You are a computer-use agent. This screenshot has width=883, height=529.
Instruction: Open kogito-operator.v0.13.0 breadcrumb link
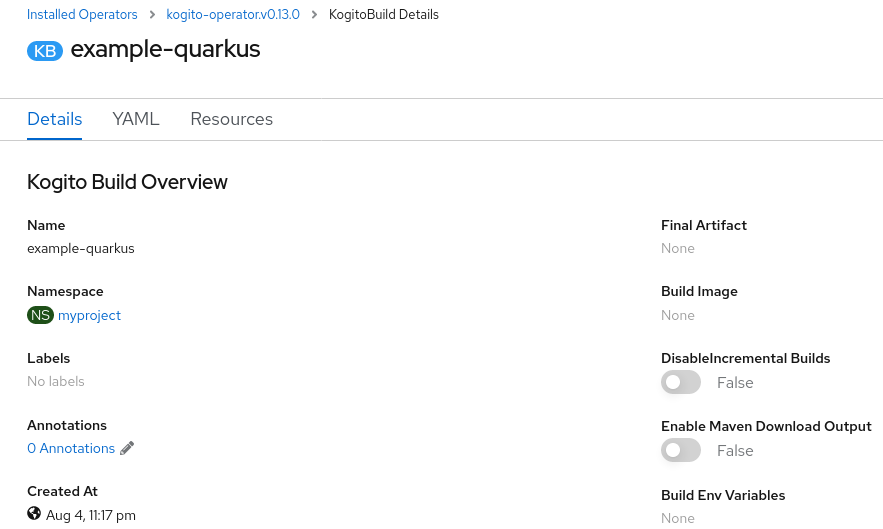point(233,15)
